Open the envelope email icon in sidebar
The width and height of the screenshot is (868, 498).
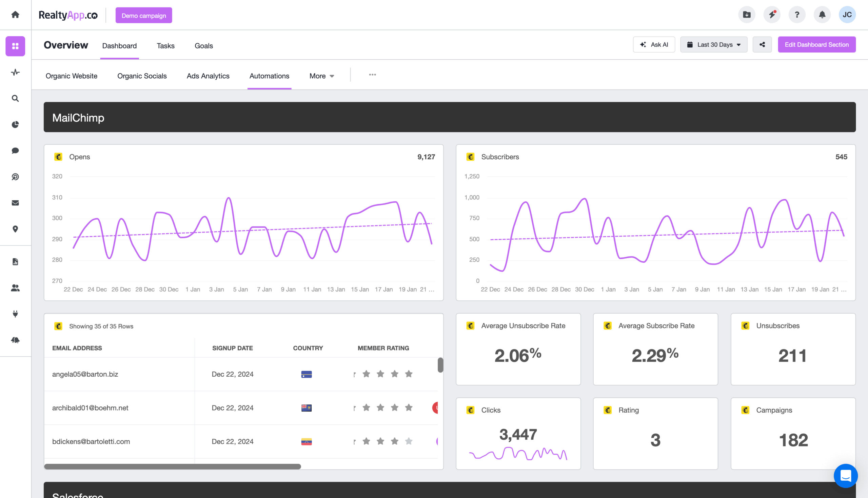[15, 203]
